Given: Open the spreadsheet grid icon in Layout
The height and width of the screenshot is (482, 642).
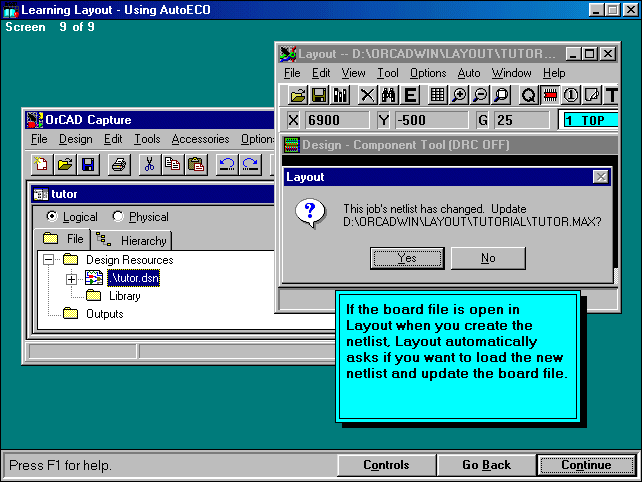Looking at the screenshot, I should tap(437, 95).
